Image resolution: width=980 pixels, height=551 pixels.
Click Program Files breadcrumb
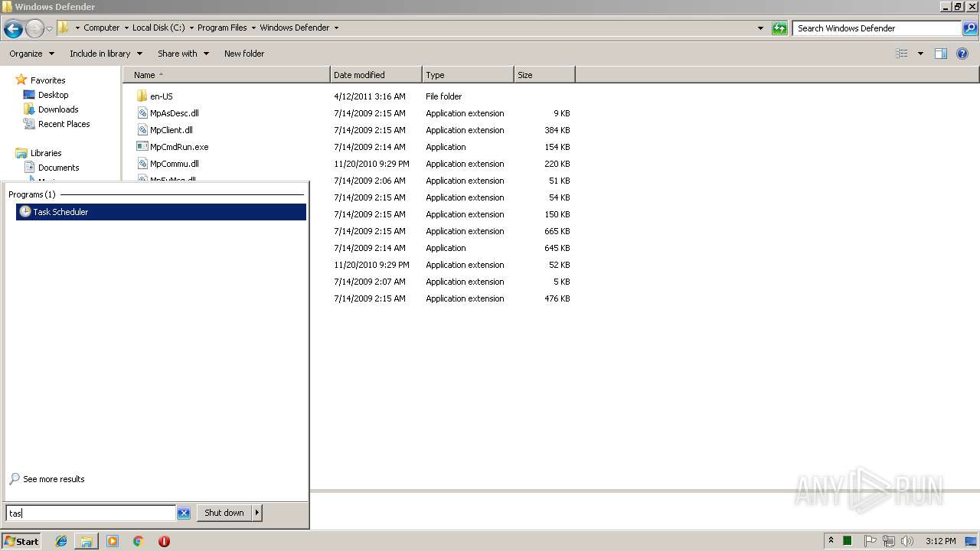222,28
